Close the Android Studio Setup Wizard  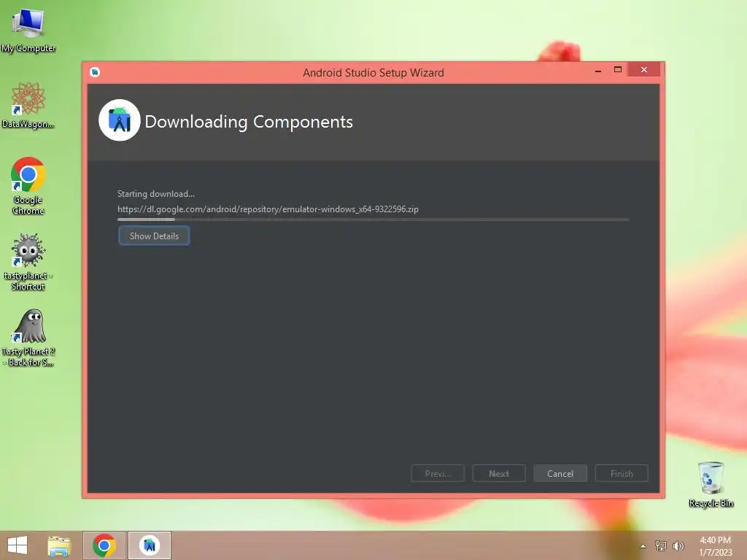point(643,70)
